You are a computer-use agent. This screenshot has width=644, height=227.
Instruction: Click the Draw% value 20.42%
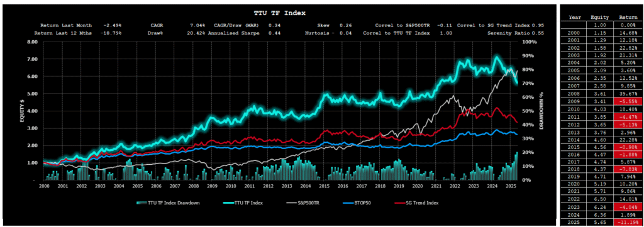196,33
